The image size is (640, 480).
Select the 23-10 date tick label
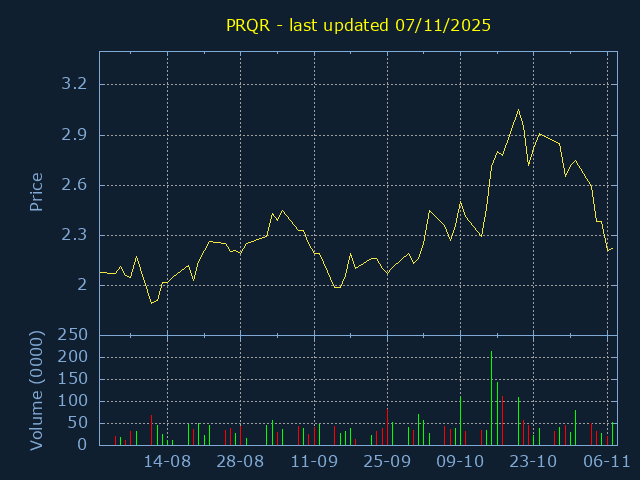click(x=533, y=462)
